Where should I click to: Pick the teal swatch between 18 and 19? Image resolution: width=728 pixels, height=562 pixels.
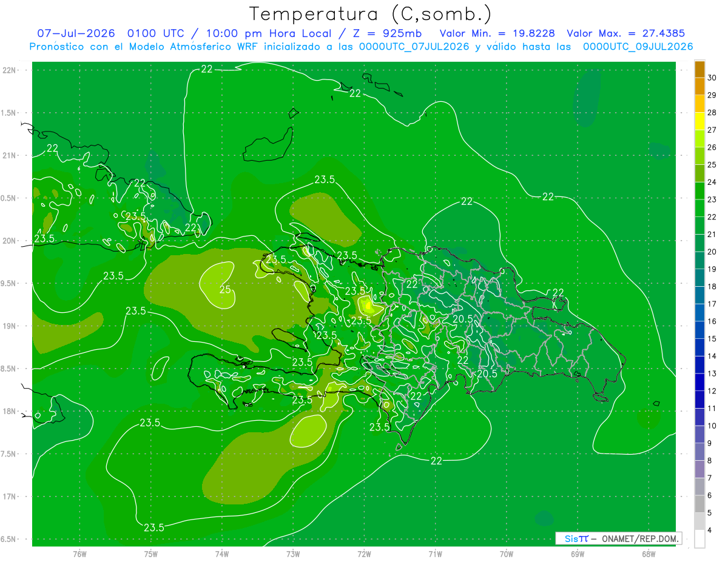[699, 278]
